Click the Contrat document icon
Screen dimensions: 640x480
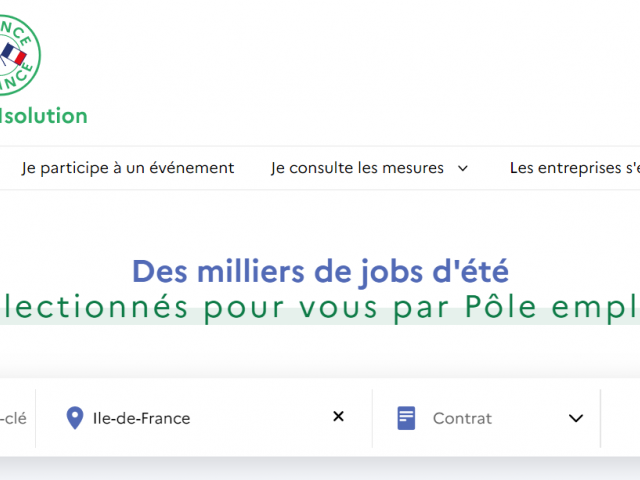pos(406,418)
